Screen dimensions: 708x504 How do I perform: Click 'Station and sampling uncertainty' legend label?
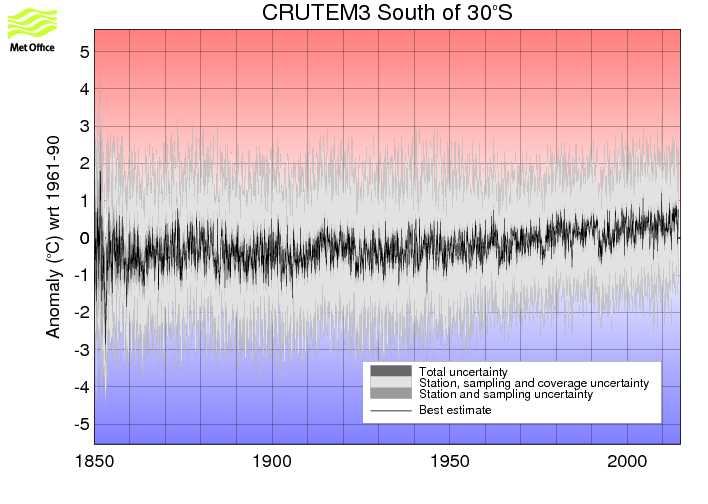tap(506, 394)
